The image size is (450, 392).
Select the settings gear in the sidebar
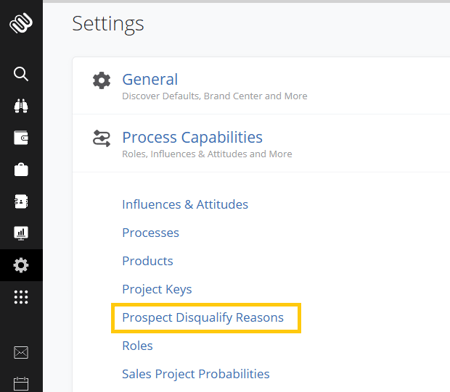21,265
